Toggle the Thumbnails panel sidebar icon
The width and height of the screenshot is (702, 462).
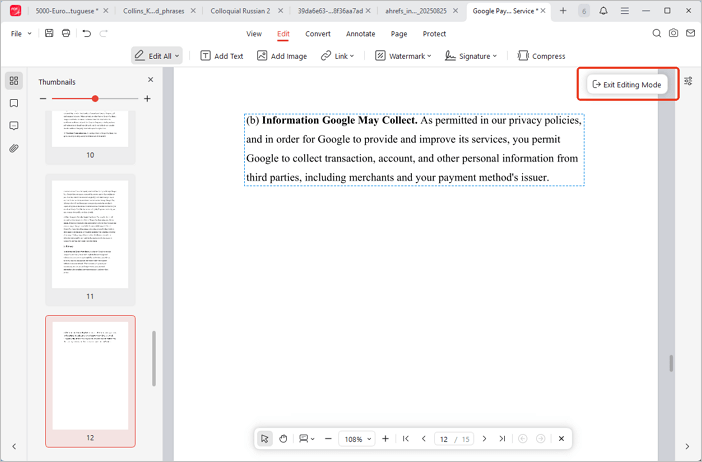14,81
